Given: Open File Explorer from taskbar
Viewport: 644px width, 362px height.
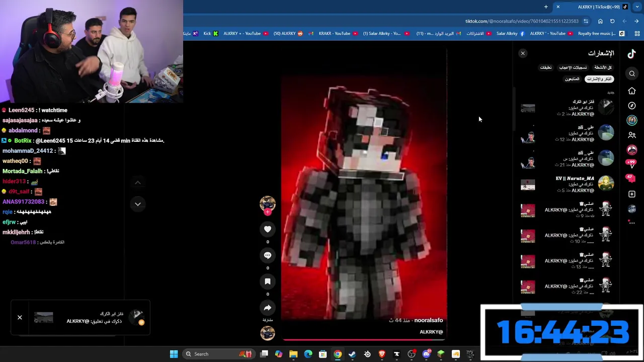Looking at the screenshot, I should pos(293,354).
